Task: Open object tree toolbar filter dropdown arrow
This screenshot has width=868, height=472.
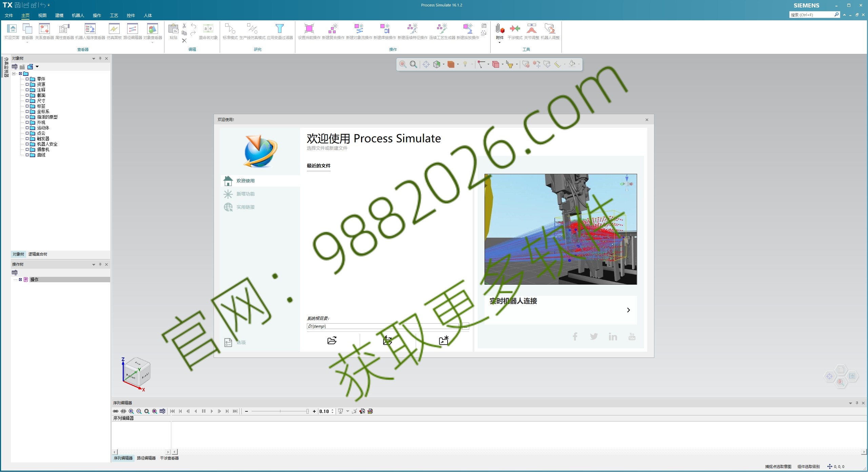Action: (37, 67)
